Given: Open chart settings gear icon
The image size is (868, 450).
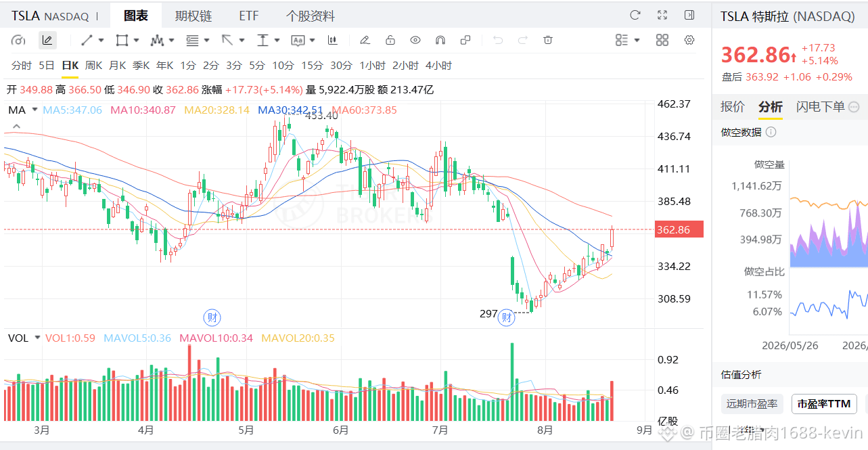Looking at the screenshot, I should coord(689,41).
